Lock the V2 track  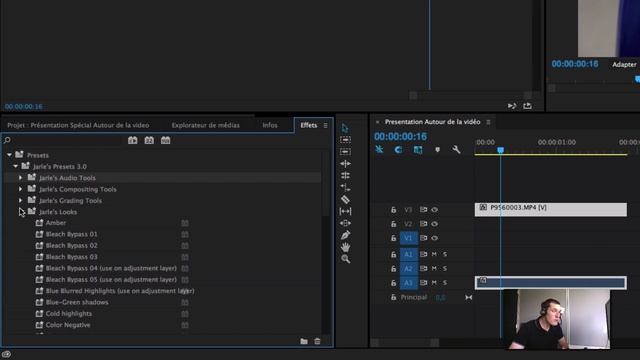tap(393, 224)
